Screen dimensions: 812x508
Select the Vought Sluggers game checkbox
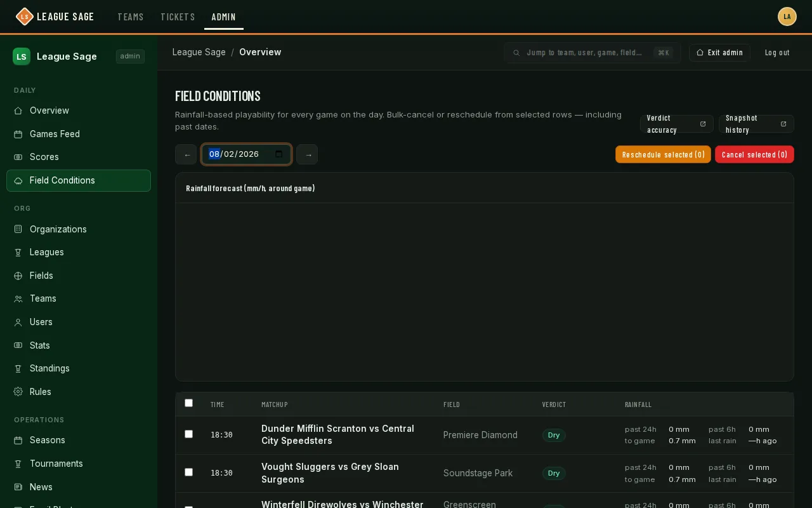pyautogui.click(x=188, y=472)
